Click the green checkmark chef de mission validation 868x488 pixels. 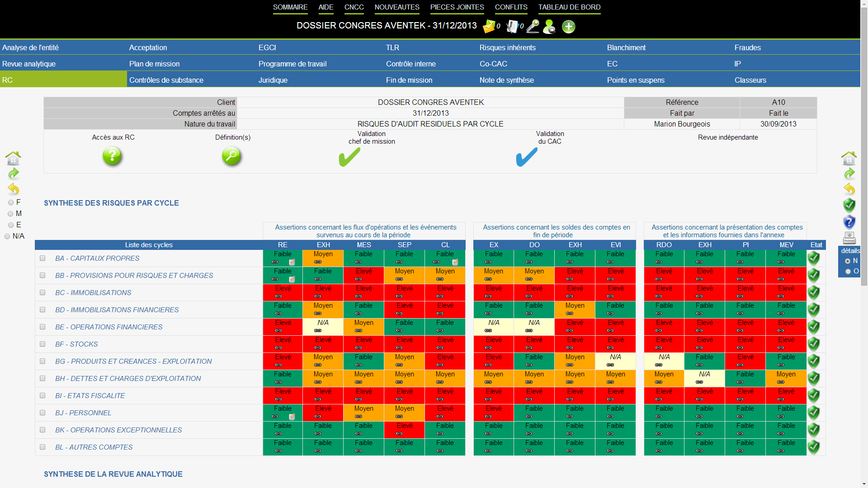pyautogui.click(x=349, y=157)
